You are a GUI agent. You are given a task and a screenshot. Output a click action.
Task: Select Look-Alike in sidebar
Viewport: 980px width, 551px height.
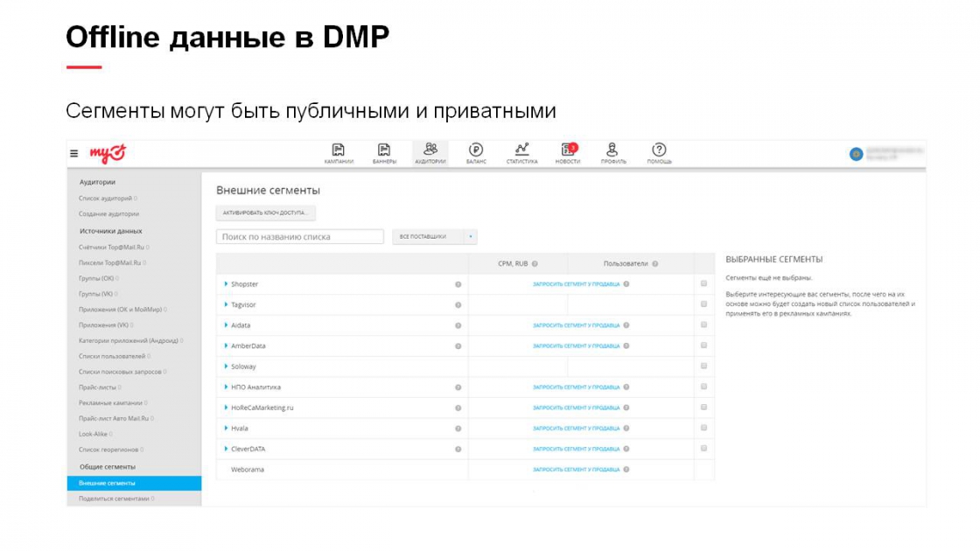(93, 434)
